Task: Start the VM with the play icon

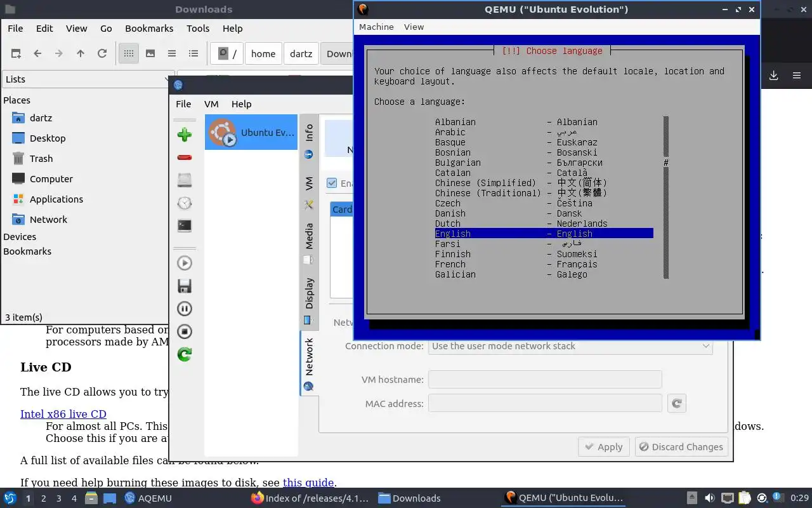Action: point(185,263)
